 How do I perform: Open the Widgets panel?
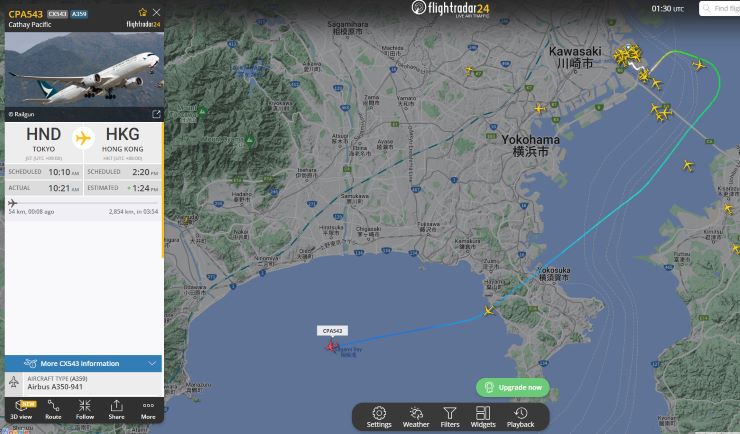pyautogui.click(x=483, y=417)
